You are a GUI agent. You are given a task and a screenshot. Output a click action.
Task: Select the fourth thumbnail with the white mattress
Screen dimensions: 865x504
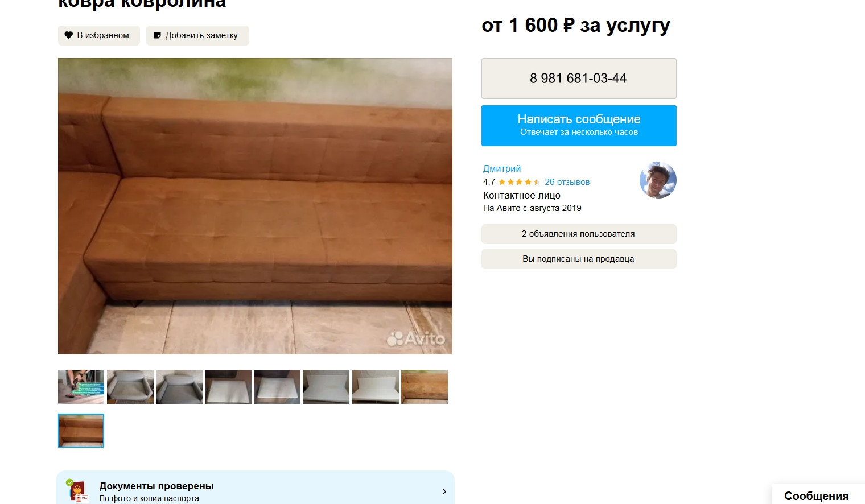[228, 387]
